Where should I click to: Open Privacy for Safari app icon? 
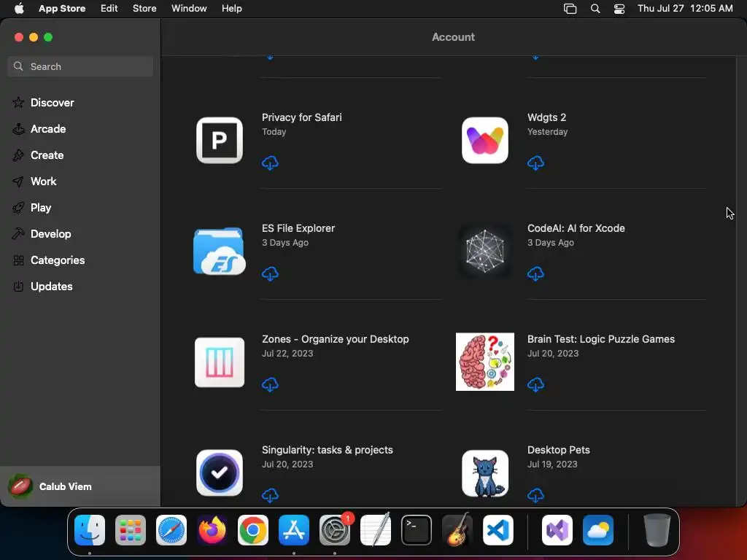click(219, 141)
